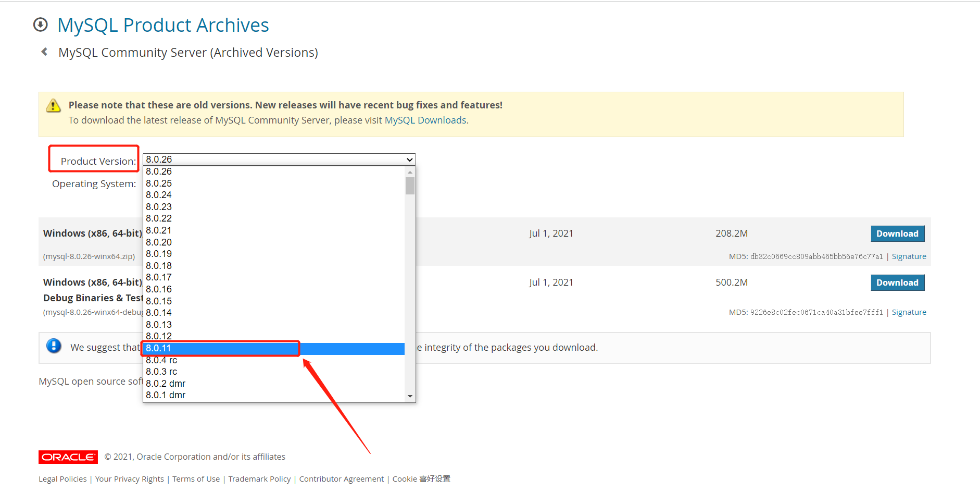
Task: Select the 8.0.13 version option
Action: pos(274,325)
